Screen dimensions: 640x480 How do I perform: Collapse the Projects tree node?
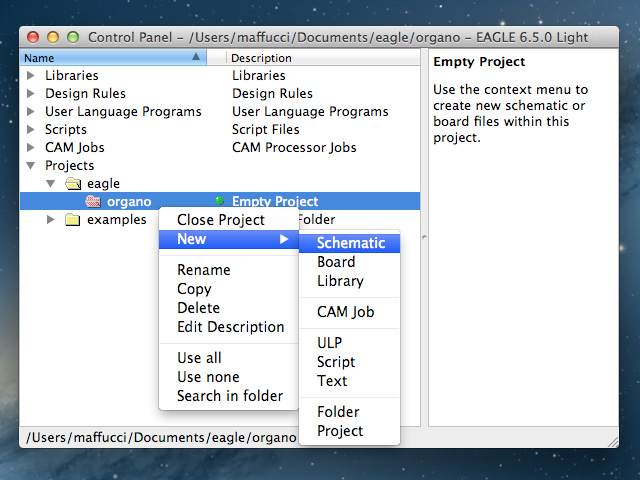pyautogui.click(x=31, y=166)
